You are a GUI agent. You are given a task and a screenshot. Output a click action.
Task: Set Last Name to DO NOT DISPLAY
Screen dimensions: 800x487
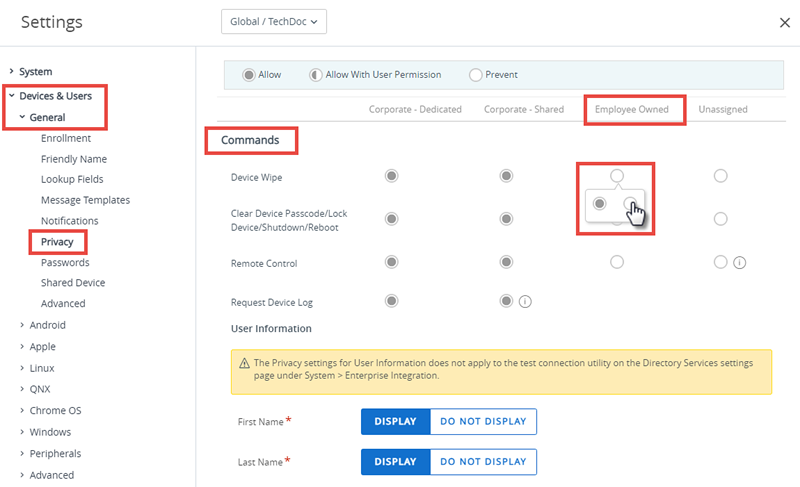483,462
